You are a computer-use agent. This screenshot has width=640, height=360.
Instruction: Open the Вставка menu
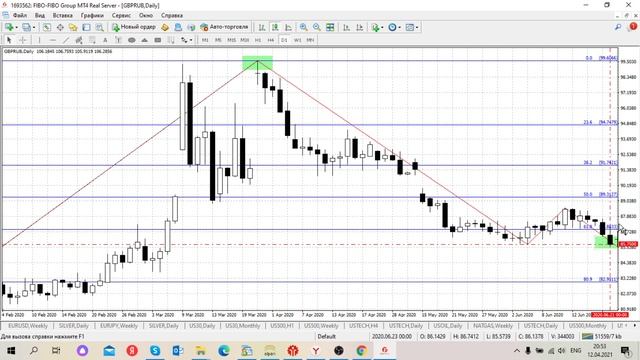(62, 16)
